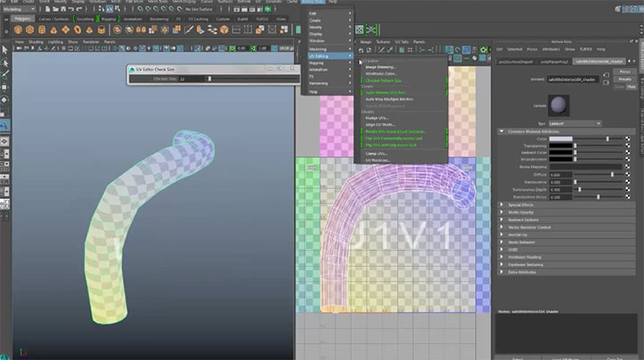Screen dimensions: 644x360
Task: Click the Presets button
Action: (x=625, y=79)
